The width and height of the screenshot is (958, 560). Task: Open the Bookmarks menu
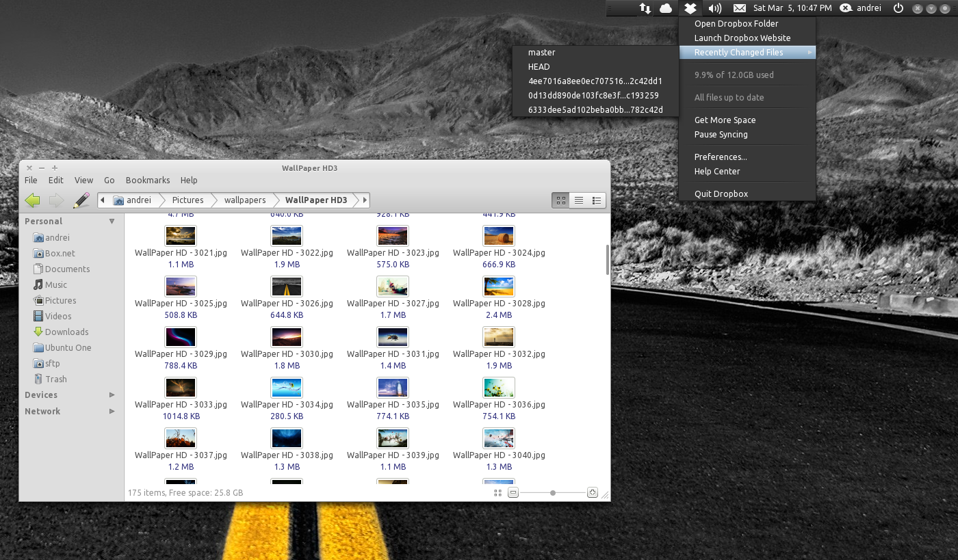tap(148, 181)
